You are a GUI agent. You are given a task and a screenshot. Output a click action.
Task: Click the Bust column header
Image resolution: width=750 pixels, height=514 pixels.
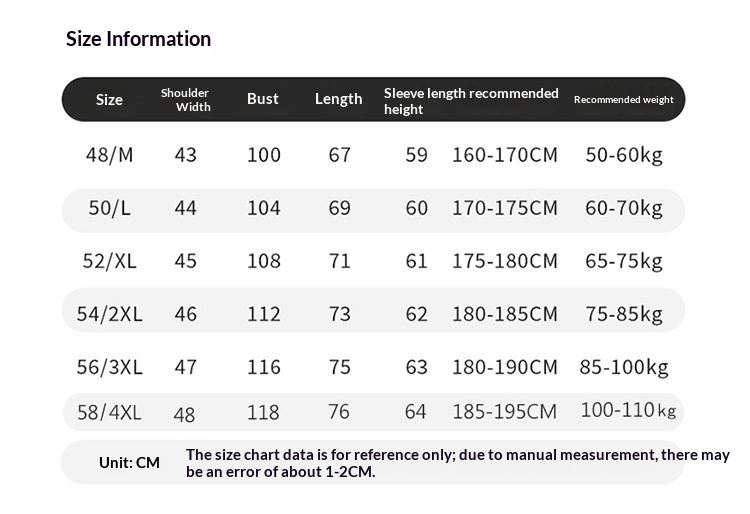[263, 99]
